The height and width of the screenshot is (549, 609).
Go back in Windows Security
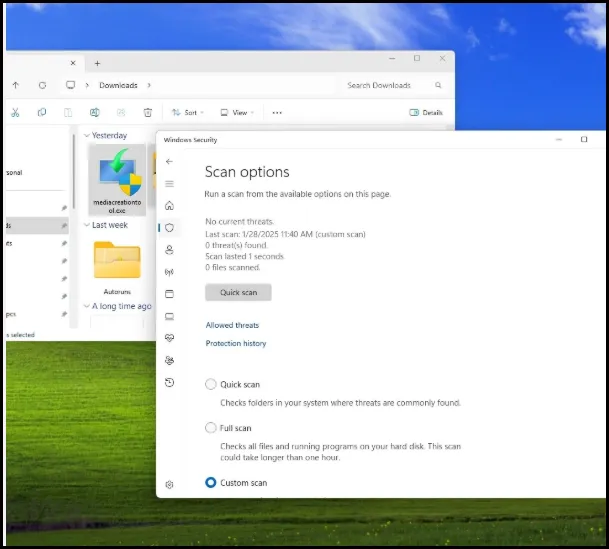[169, 162]
